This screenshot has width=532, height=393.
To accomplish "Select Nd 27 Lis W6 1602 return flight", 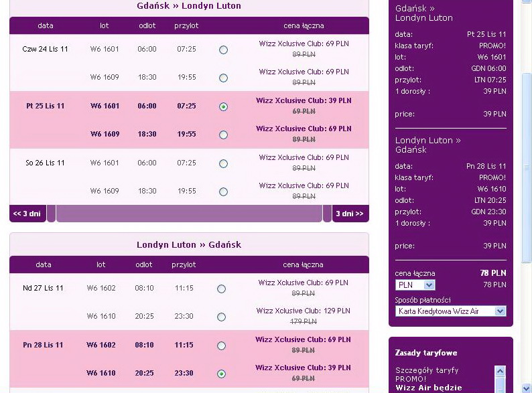I will coord(221,289).
